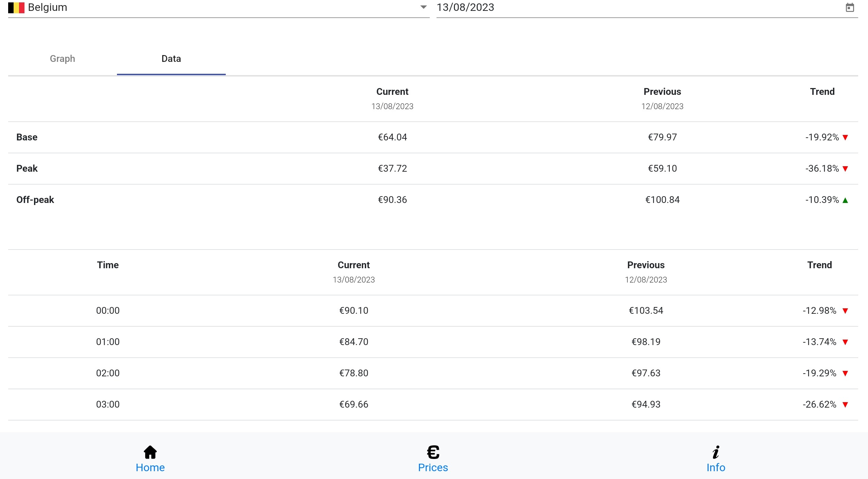
Task: Click the Euro Prices icon
Action: pos(433,452)
